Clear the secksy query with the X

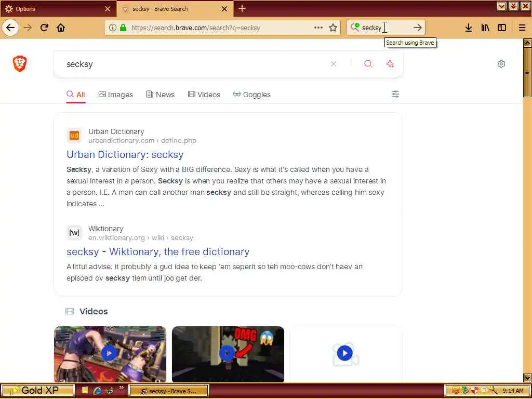coord(334,64)
